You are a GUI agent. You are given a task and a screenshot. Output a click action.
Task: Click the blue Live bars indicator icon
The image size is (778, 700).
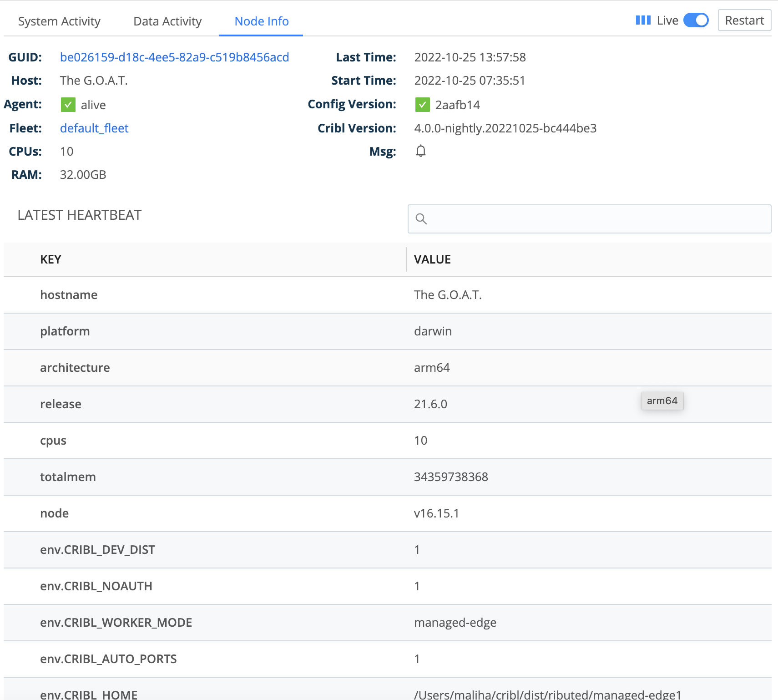pos(643,20)
